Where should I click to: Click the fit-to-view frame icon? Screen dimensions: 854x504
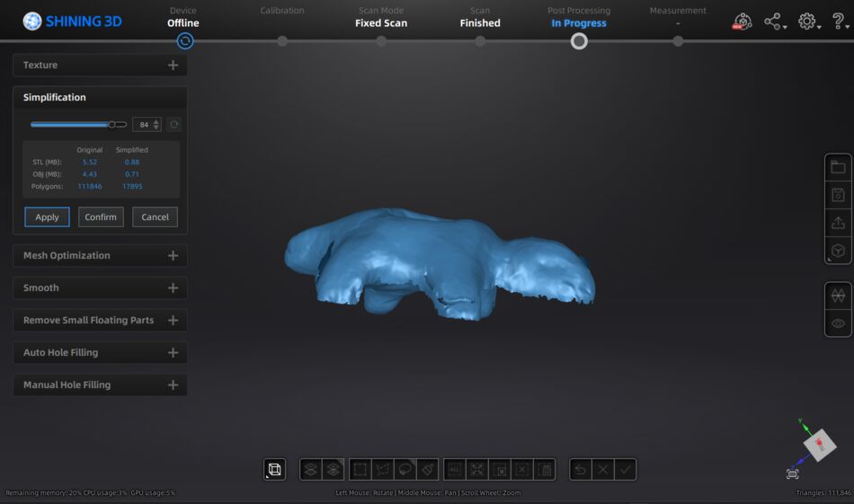pos(792,474)
